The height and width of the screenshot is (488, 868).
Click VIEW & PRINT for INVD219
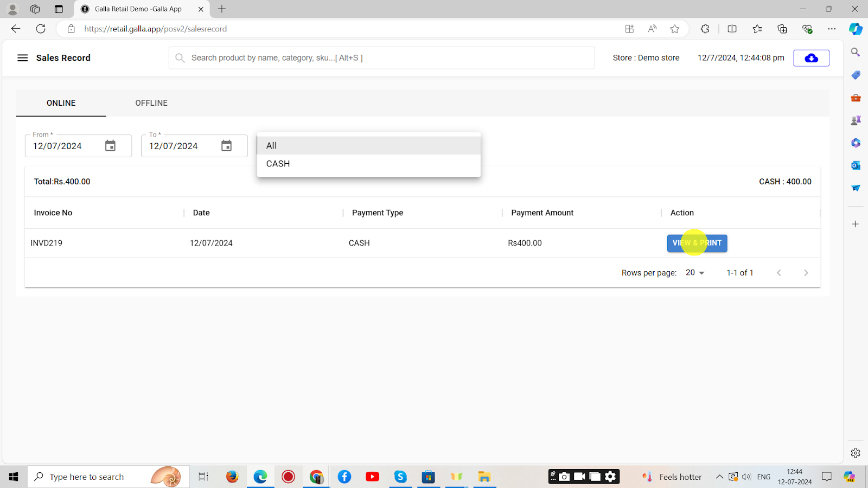pos(697,243)
